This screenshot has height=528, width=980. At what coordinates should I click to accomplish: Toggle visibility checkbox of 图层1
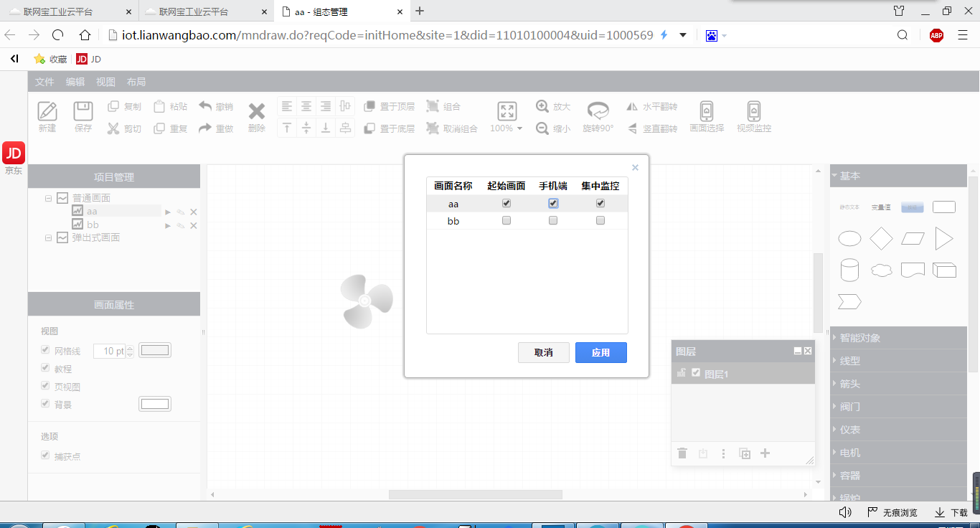(696, 372)
